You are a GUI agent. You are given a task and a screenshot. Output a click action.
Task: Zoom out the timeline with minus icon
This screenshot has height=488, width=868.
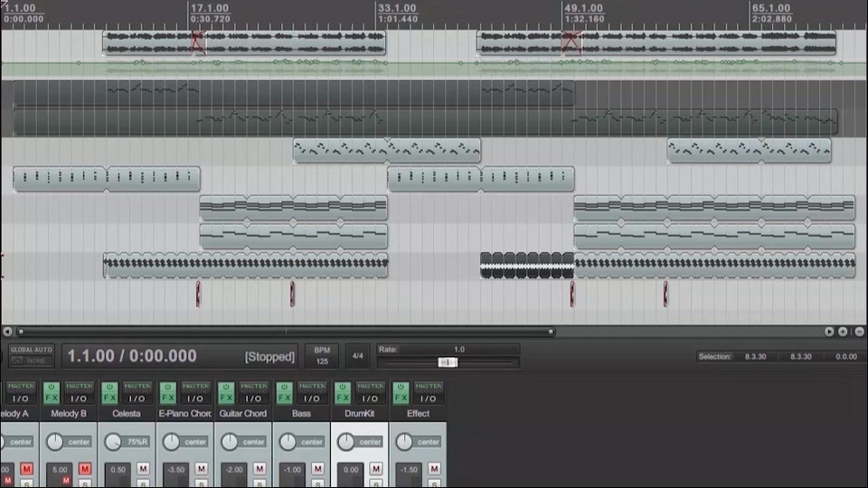859,332
